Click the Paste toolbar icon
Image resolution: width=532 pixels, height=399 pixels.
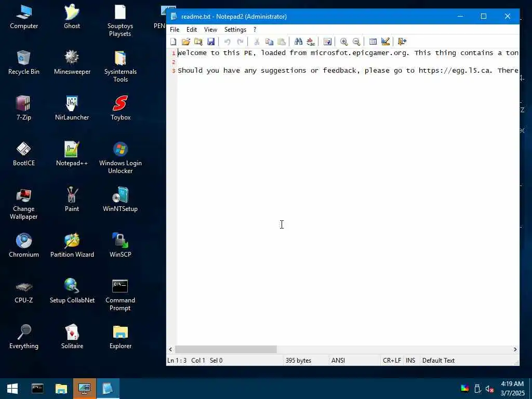281,42
